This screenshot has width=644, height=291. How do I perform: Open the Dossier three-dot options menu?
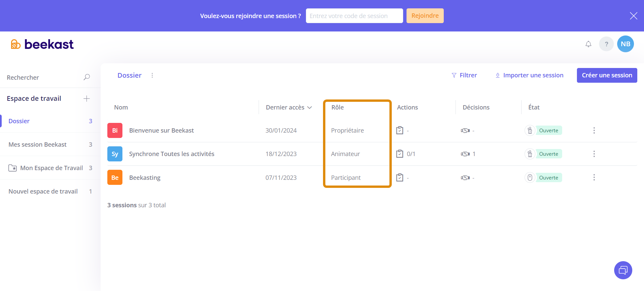point(152,75)
